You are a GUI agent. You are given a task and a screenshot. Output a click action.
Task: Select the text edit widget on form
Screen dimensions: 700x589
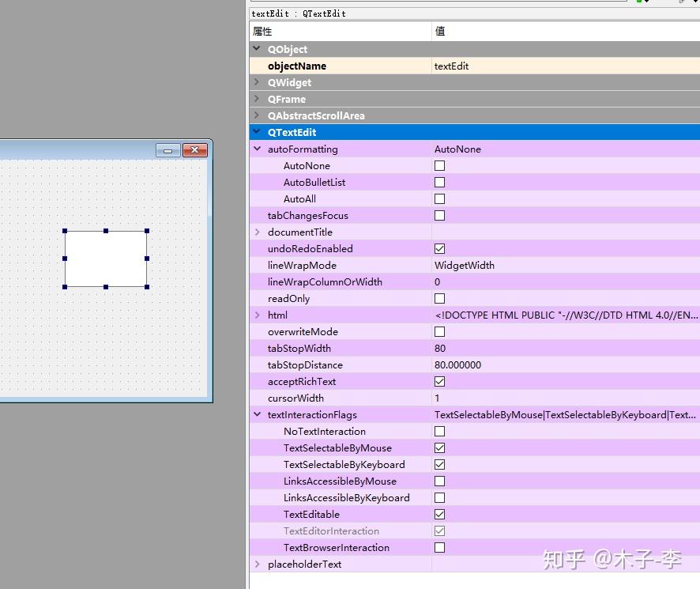point(106,259)
